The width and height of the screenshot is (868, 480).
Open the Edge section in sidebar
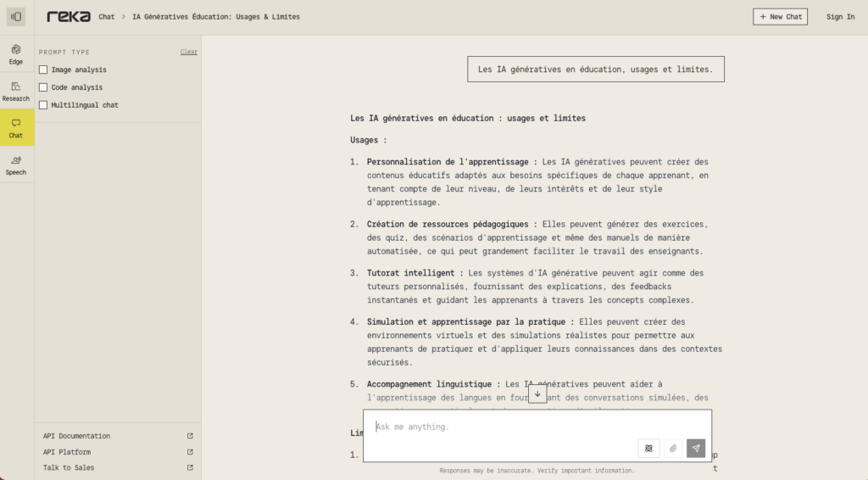[x=16, y=54]
